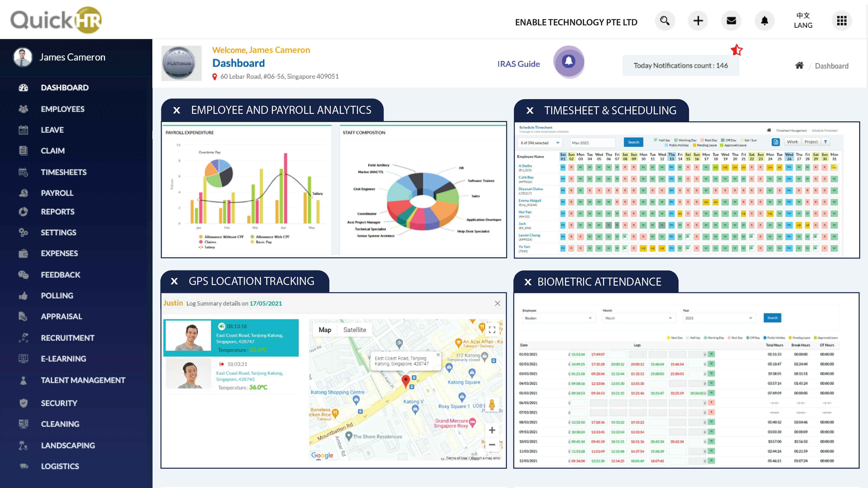Switch timesheet view to Project

pyautogui.click(x=811, y=141)
